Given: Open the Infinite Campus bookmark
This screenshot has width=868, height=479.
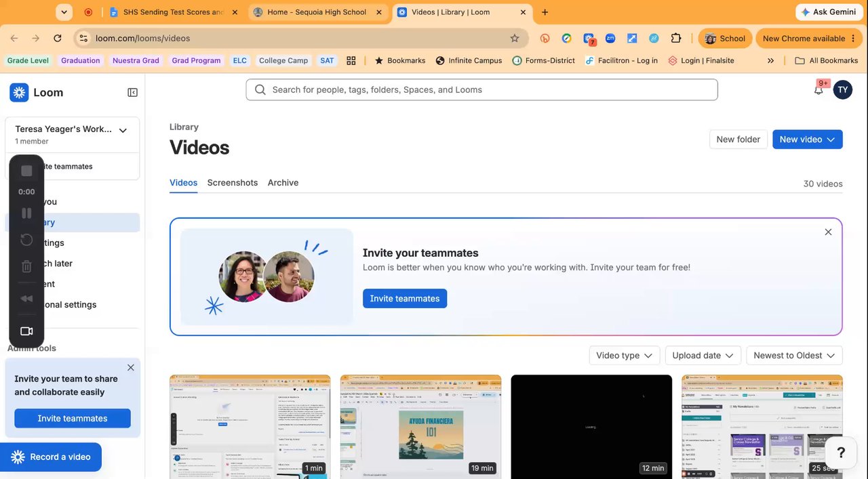Looking at the screenshot, I should click(469, 60).
